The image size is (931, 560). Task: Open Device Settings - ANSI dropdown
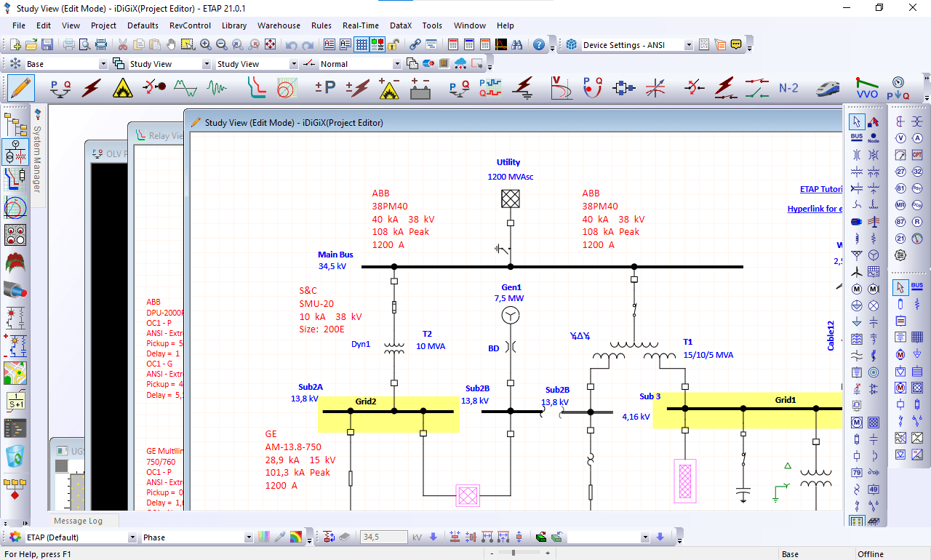(688, 45)
